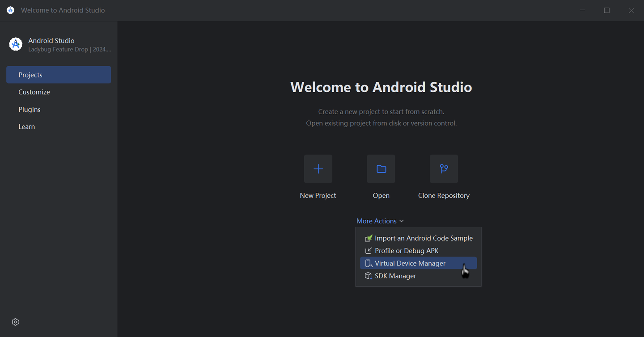Select the Learn sidebar entry
The width and height of the screenshot is (644, 337).
pos(26,126)
